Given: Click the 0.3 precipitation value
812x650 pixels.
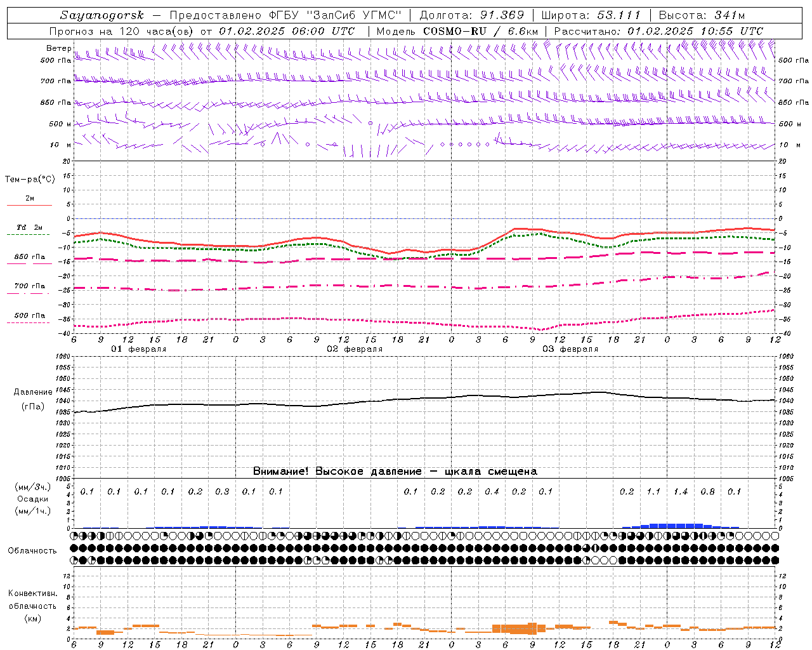Looking at the screenshot, I should [222, 492].
